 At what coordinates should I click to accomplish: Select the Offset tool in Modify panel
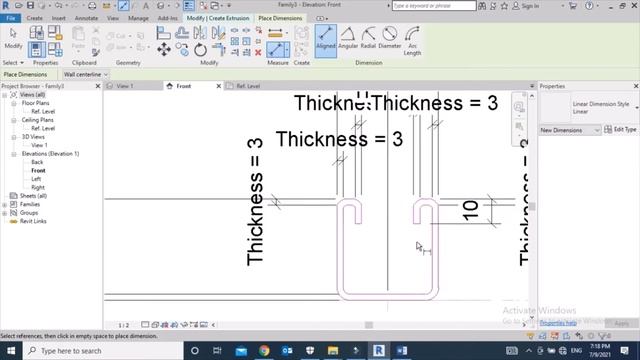click(182, 33)
